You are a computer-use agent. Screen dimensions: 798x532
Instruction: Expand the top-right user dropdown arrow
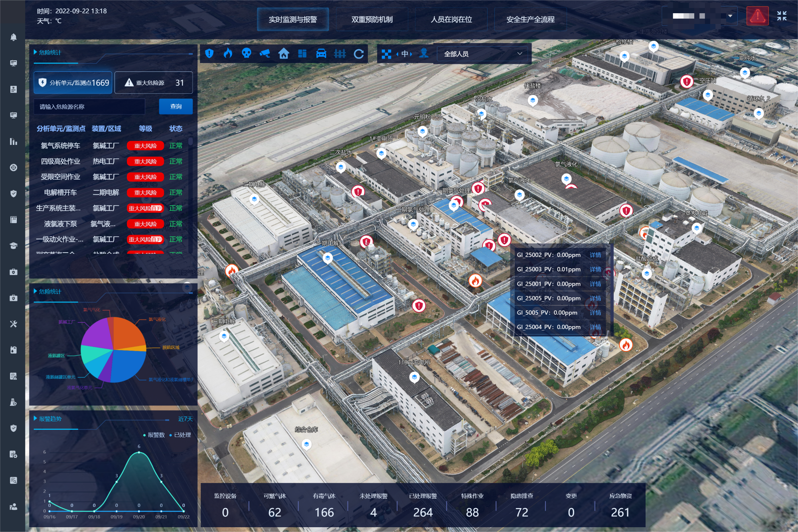coord(730,16)
